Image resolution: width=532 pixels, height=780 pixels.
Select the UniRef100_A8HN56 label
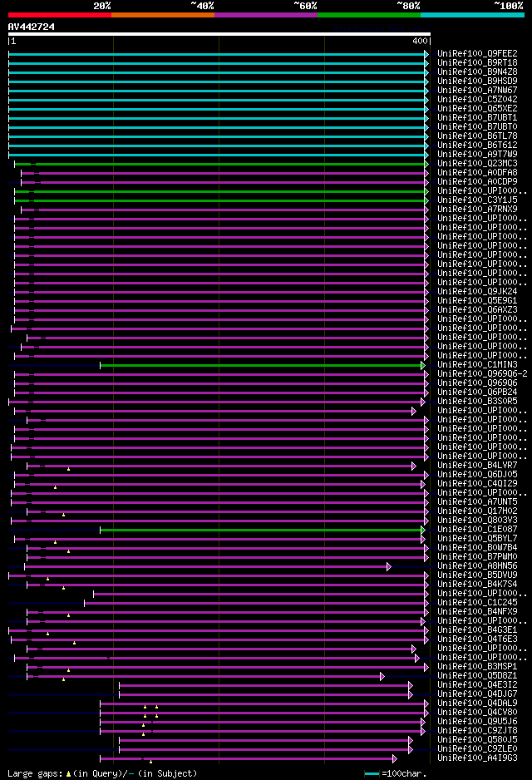[x=477, y=566]
